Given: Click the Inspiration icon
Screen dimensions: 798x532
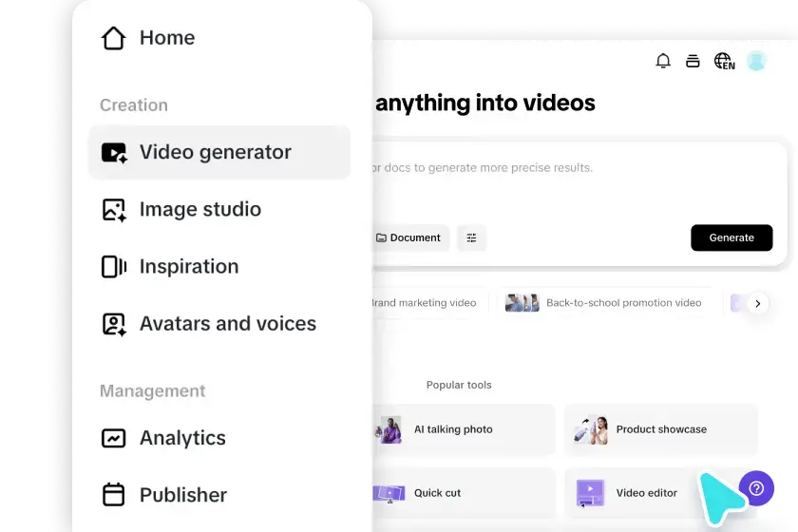Looking at the screenshot, I should [113, 267].
